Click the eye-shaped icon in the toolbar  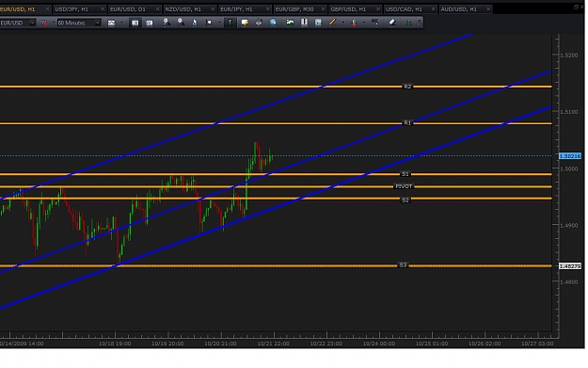[x=259, y=23]
